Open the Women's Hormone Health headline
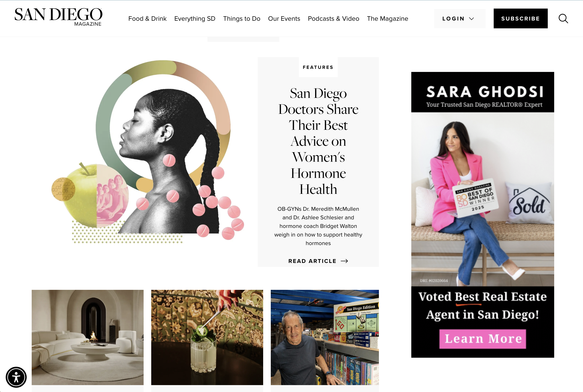This screenshot has height=392, width=583. tap(318, 141)
